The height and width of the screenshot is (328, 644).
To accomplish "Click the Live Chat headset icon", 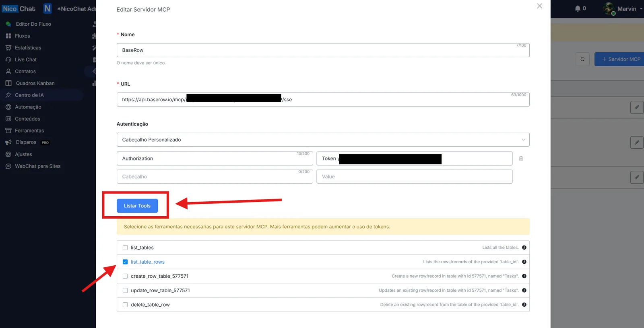I will (x=8, y=59).
